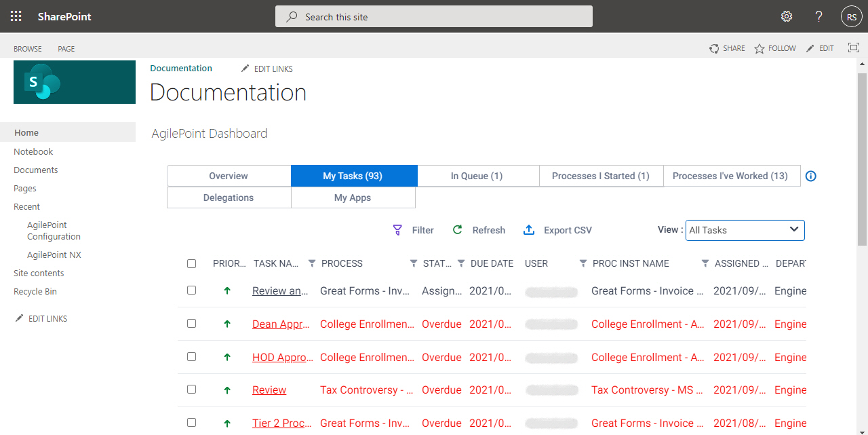Click the SharePoint site logo

click(75, 82)
